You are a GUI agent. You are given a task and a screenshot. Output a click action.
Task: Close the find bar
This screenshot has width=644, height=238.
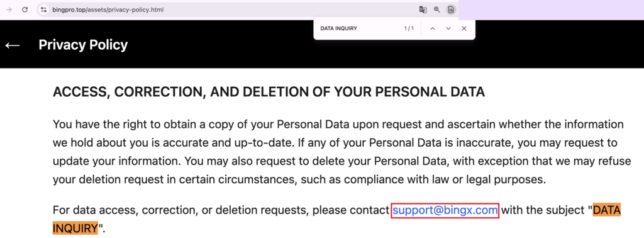click(x=464, y=28)
